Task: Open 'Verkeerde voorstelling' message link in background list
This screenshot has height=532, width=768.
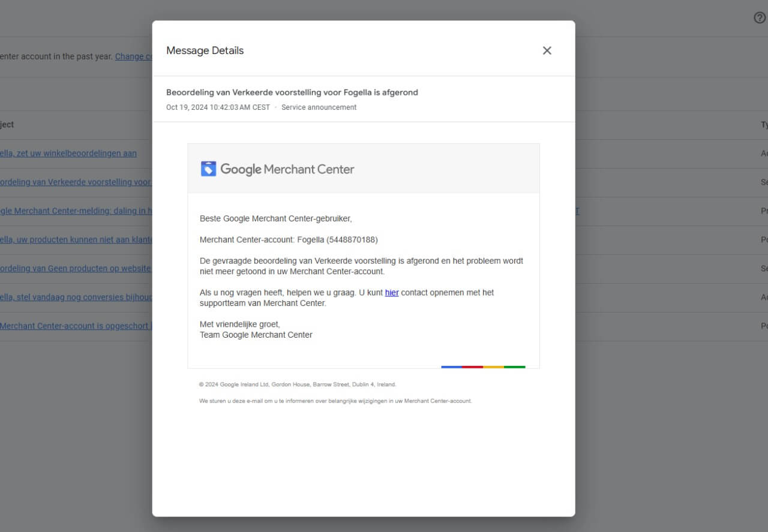Action: coord(76,182)
